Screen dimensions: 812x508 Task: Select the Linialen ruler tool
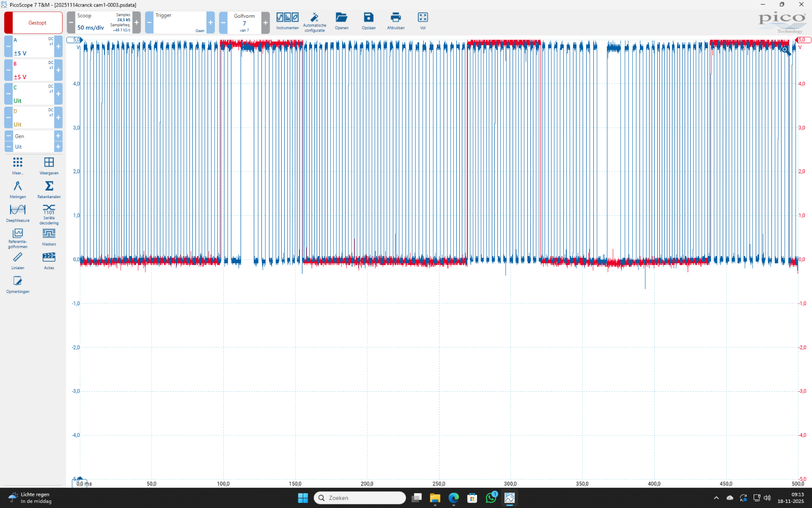click(18, 261)
